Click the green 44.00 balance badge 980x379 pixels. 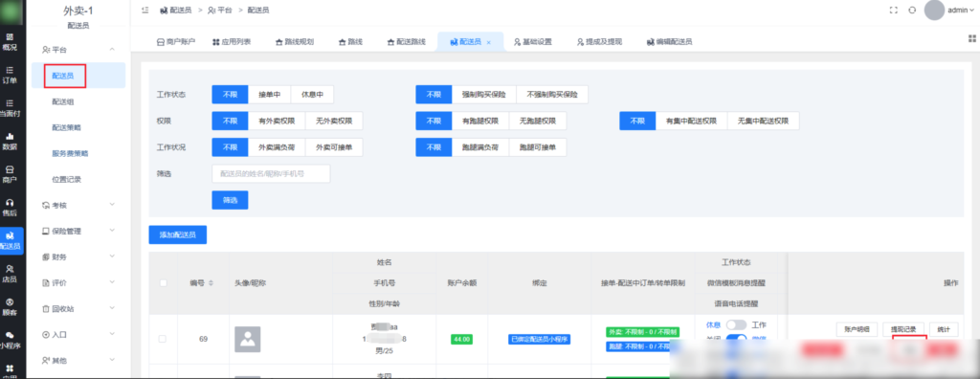click(461, 339)
